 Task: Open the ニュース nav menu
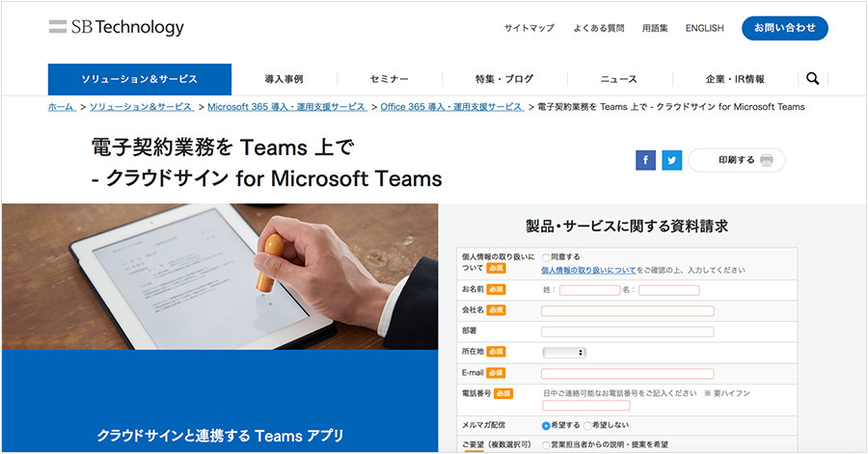(x=619, y=79)
